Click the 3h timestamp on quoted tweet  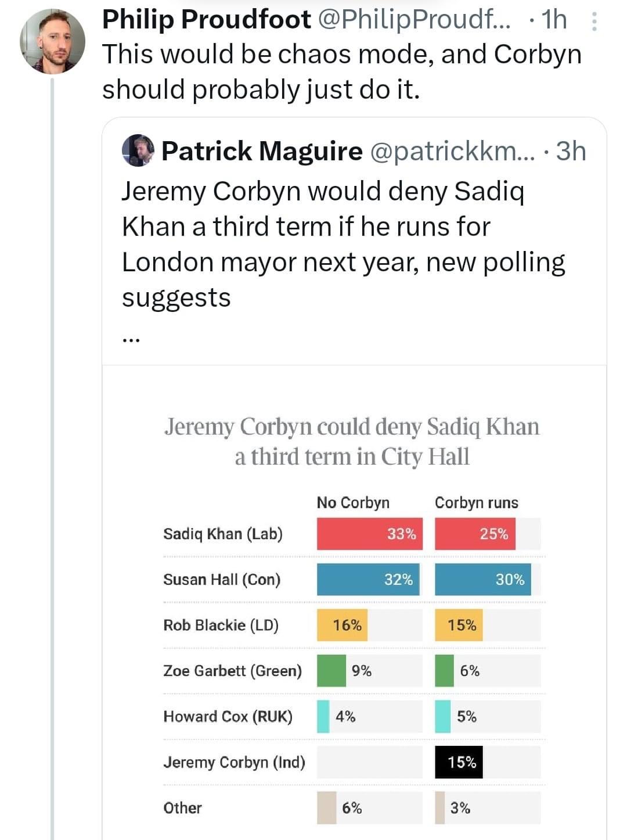tap(571, 151)
